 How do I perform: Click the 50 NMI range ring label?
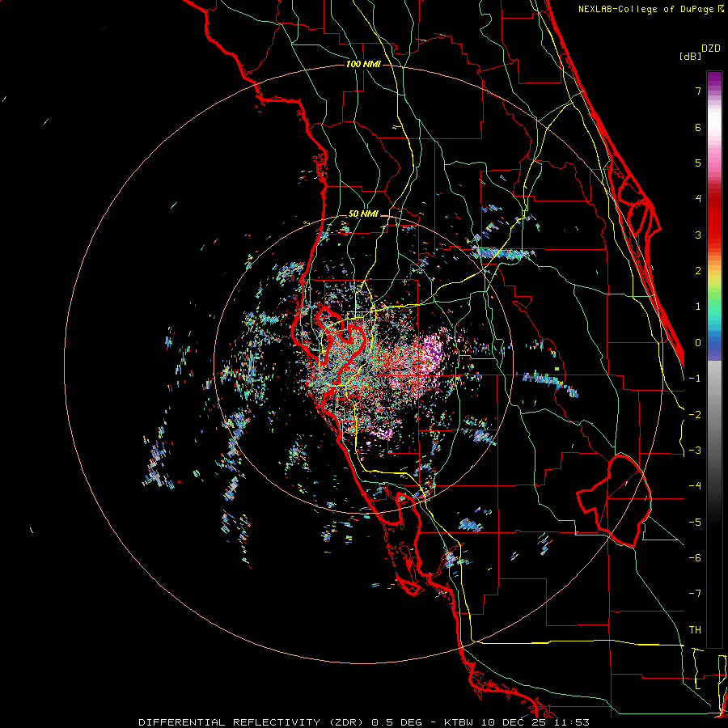[x=363, y=214]
